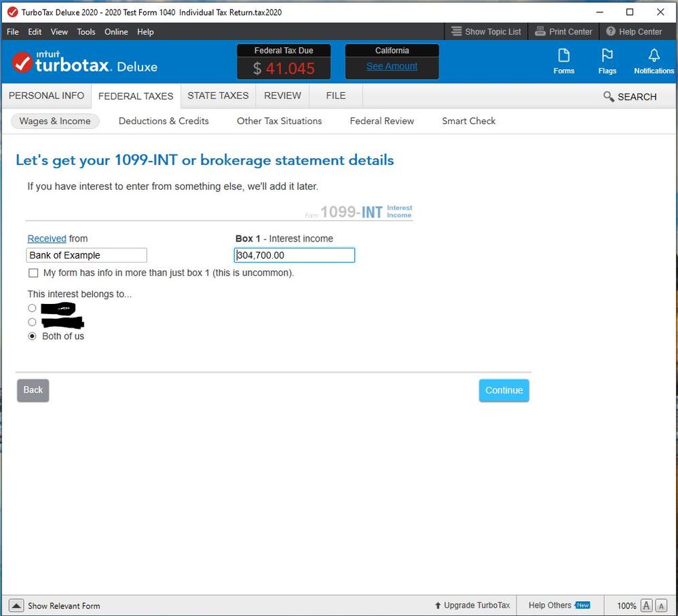The image size is (678, 616).
Task: Open the Tools menu
Action: coord(86,32)
